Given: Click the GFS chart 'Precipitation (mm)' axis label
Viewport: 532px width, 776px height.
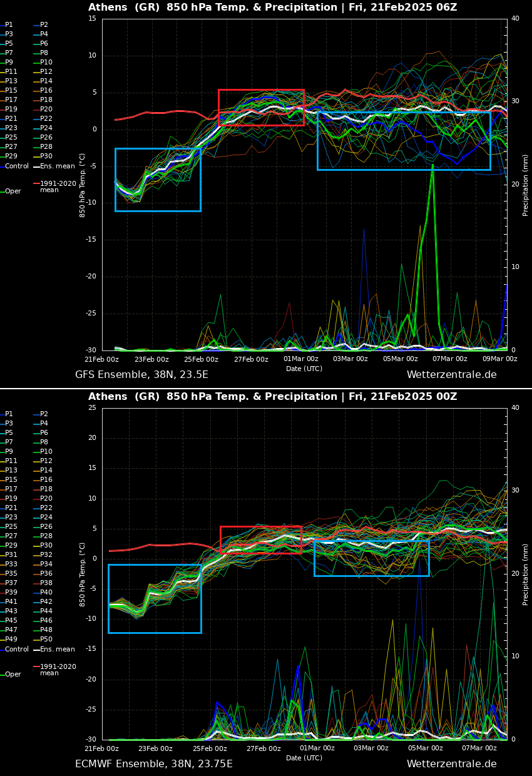Looking at the screenshot, I should (x=526, y=185).
